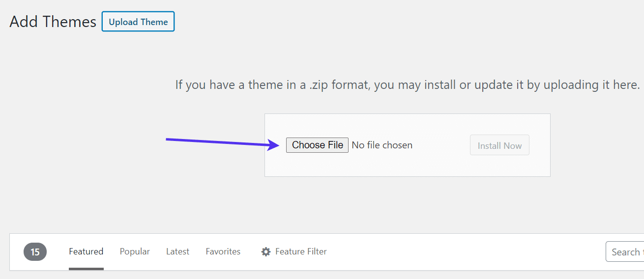Click the theme count badge showing 15
The image size is (644, 279).
35,252
